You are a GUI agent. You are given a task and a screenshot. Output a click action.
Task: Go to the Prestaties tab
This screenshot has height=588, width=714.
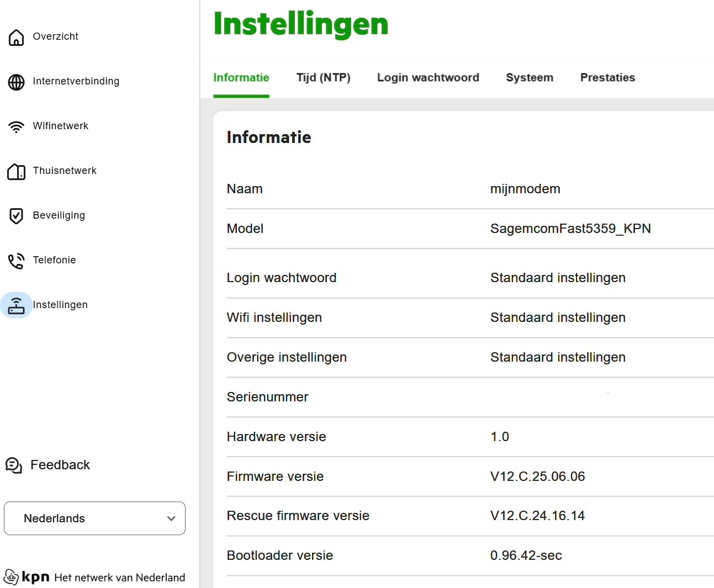click(607, 78)
